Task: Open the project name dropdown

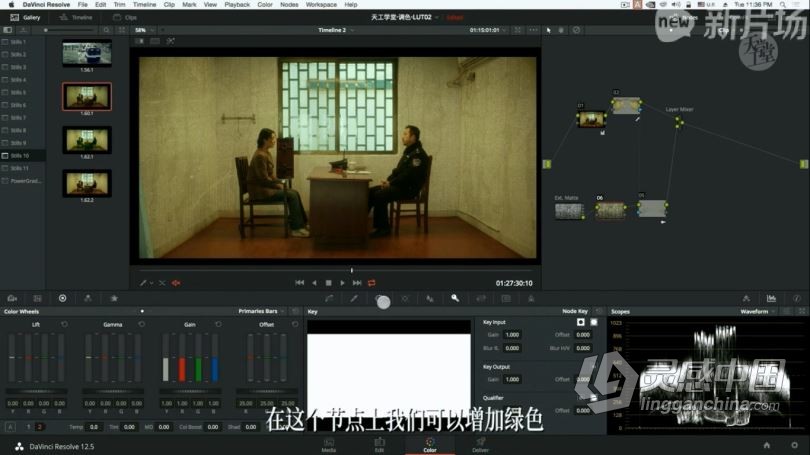Action: (405, 18)
